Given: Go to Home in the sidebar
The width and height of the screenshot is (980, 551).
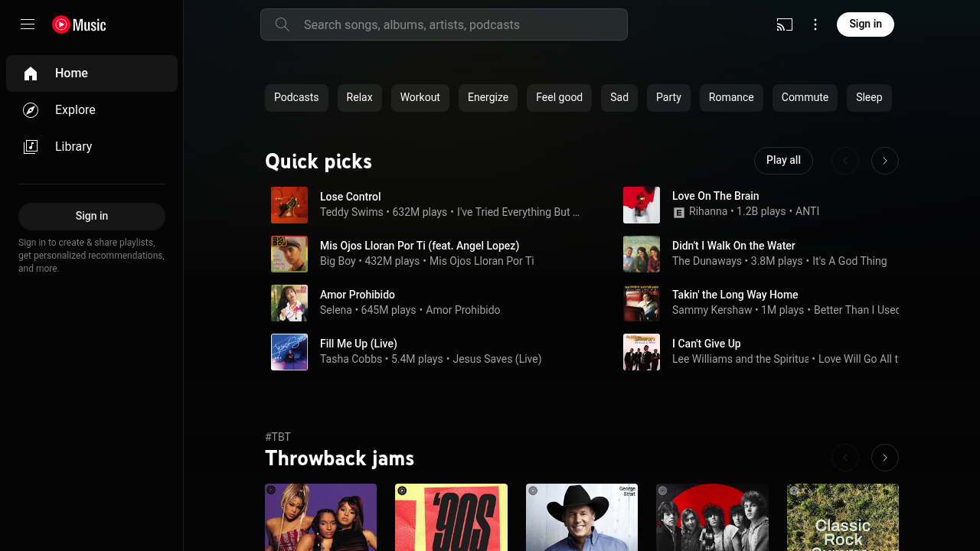Looking at the screenshot, I should pyautogui.click(x=71, y=73).
